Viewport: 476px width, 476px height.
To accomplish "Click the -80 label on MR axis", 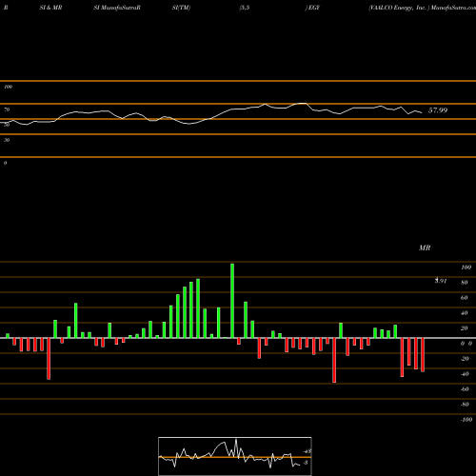I will (x=465, y=405).
